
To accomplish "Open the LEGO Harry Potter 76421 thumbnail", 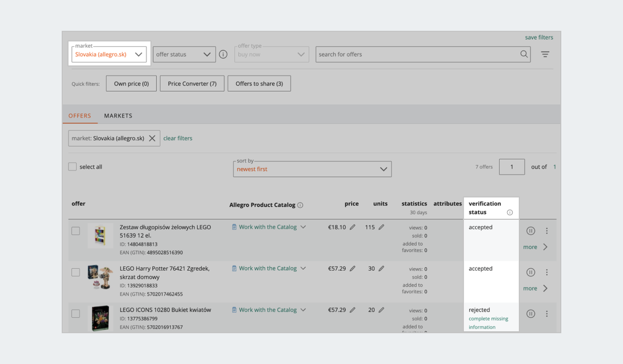I will (x=101, y=277).
